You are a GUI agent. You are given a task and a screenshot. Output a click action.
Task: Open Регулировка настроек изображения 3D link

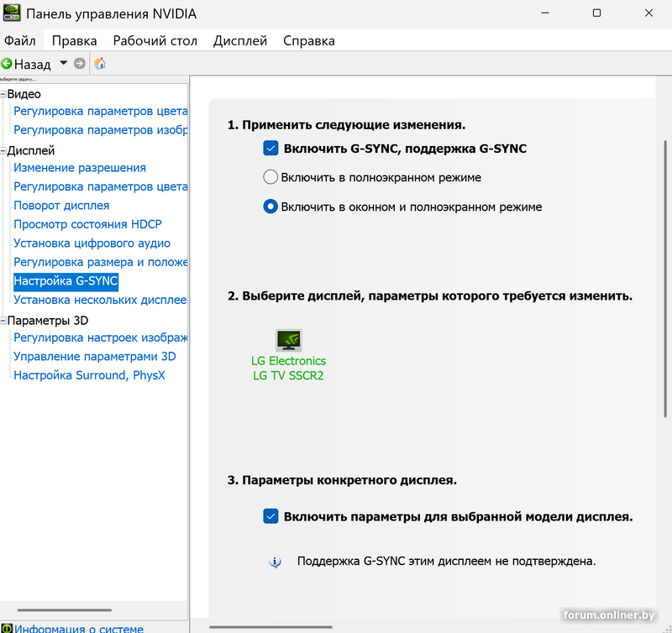101,337
